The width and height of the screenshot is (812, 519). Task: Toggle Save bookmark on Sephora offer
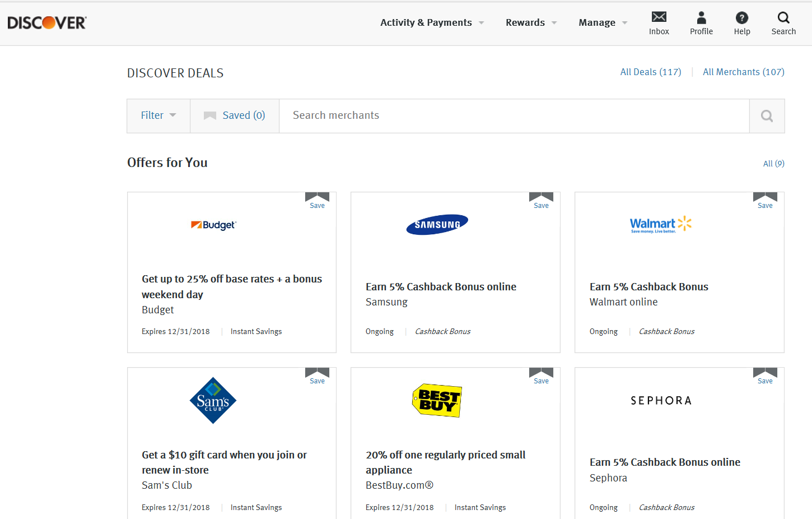pyautogui.click(x=765, y=376)
